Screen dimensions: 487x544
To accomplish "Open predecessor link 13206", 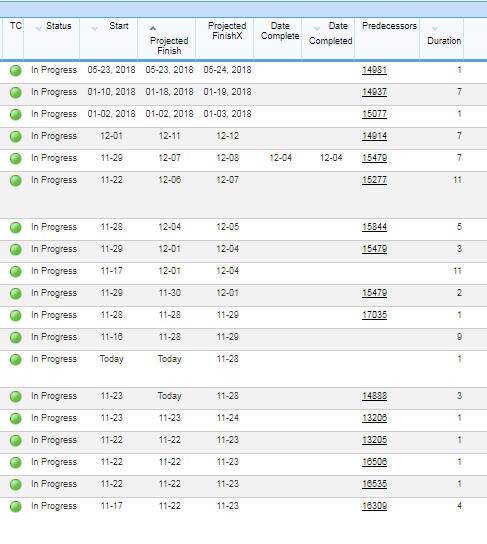I will click(x=374, y=418).
